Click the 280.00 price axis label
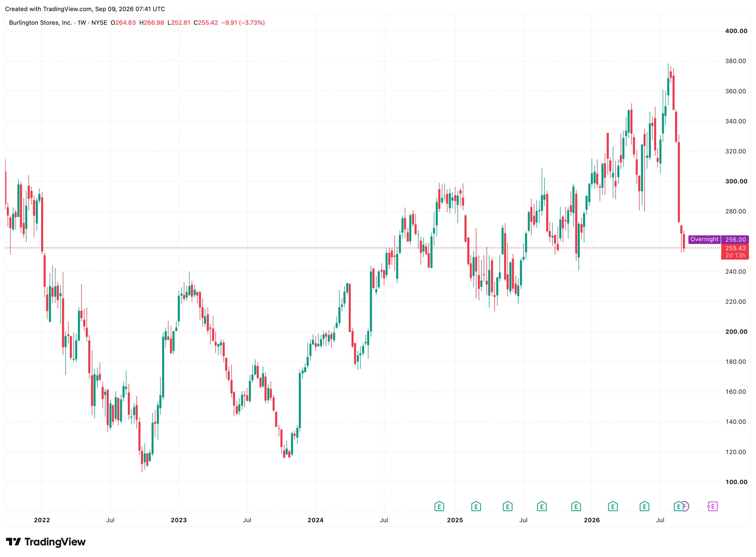This screenshot has width=756, height=557. coord(735,211)
